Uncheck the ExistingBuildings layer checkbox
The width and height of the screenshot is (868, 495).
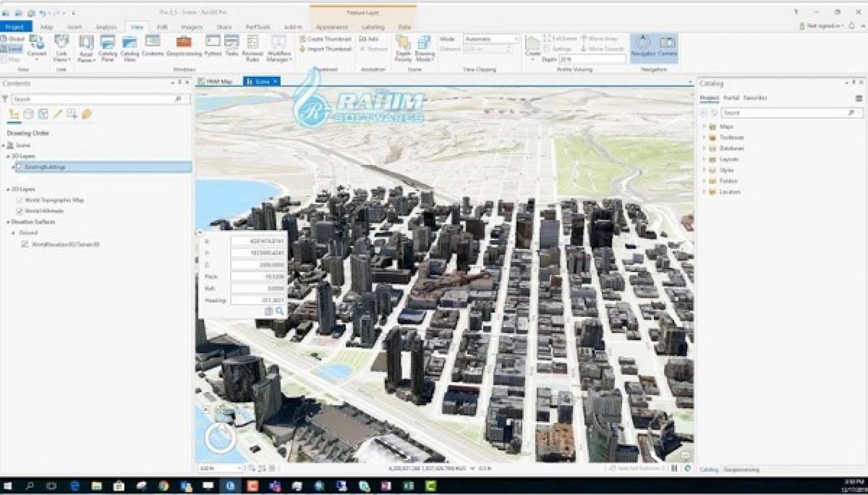(19, 167)
